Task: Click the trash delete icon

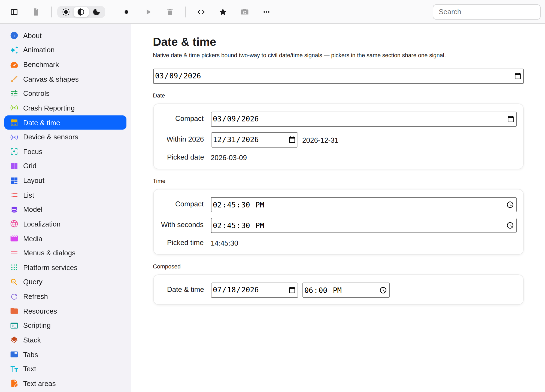Action: tap(170, 12)
